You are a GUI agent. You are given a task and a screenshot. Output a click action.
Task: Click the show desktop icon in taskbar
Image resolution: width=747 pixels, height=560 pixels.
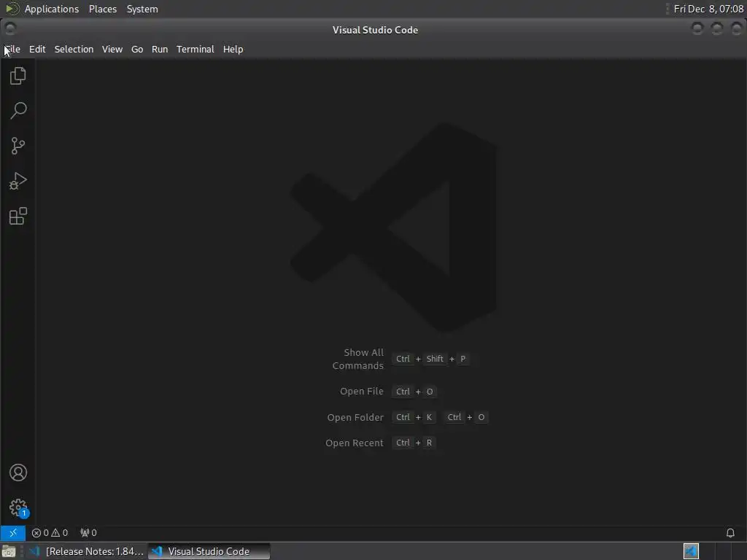(9, 551)
